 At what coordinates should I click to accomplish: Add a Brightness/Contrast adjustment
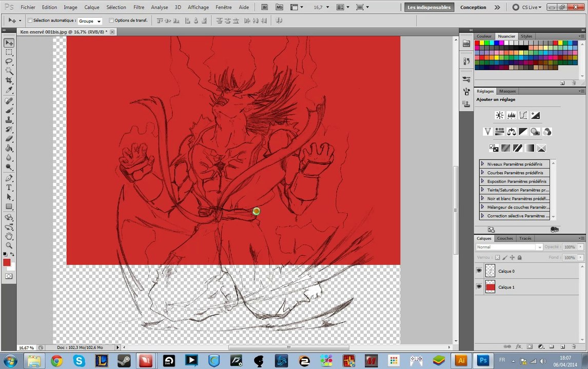pos(500,115)
